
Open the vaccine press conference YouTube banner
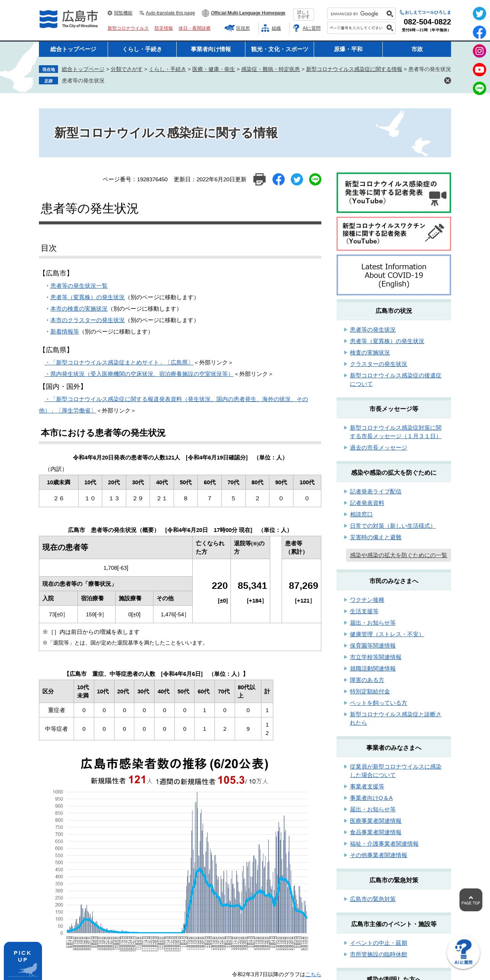(393, 234)
